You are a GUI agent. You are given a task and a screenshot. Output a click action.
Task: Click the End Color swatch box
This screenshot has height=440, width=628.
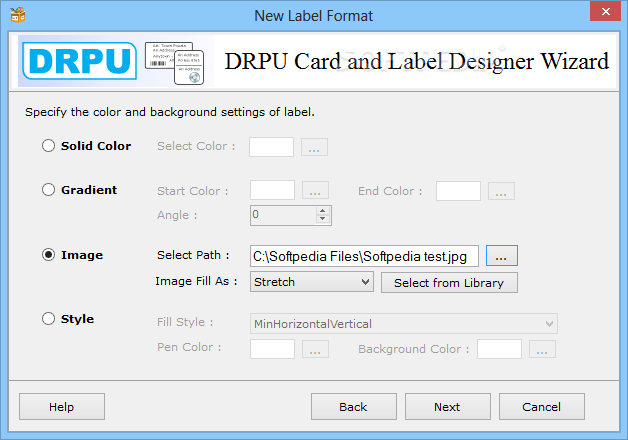(x=458, y=191)
